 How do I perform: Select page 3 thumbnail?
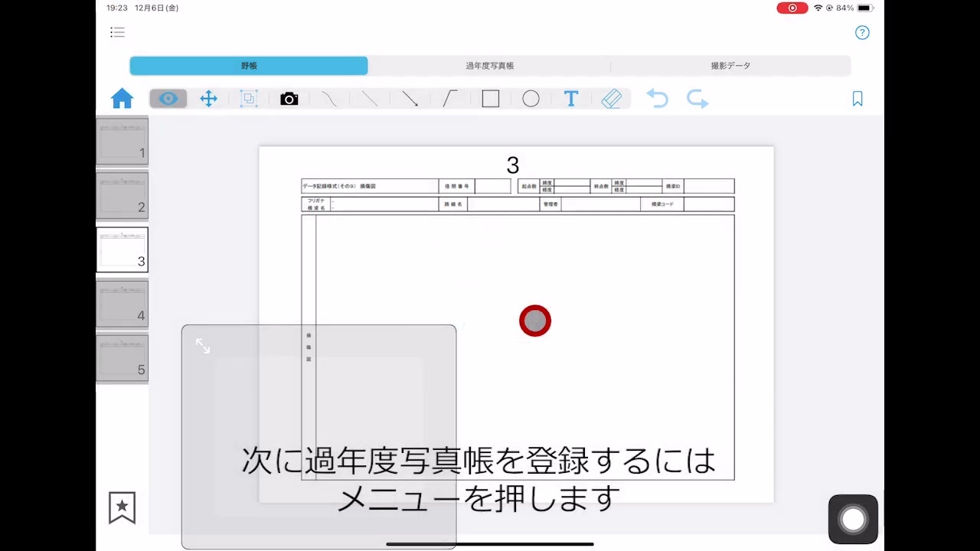tap(122, 249)
